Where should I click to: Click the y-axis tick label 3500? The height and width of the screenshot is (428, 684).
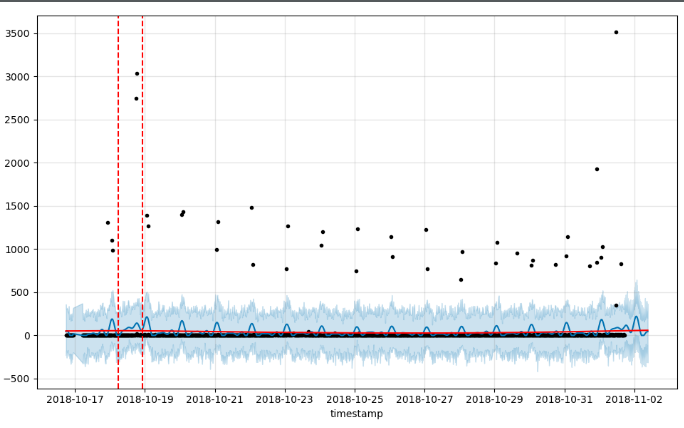[x=17, y=34]
